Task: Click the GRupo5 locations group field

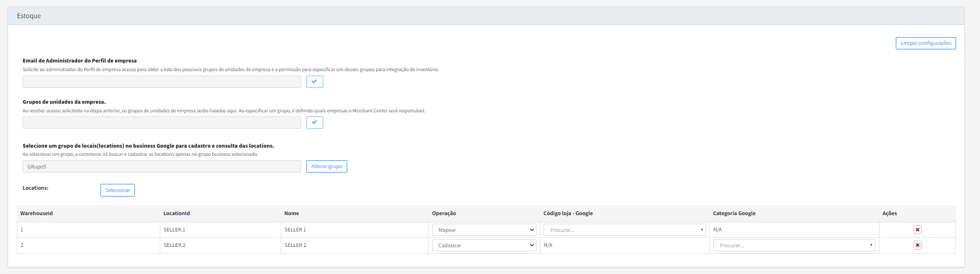Action: pos(162,167)
